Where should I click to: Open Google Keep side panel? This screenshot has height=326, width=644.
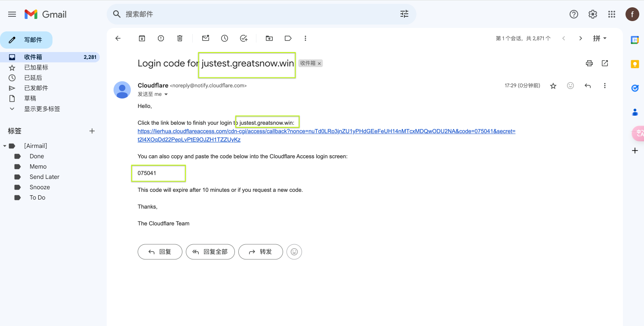pyautogui.click(x=635, y=64)
